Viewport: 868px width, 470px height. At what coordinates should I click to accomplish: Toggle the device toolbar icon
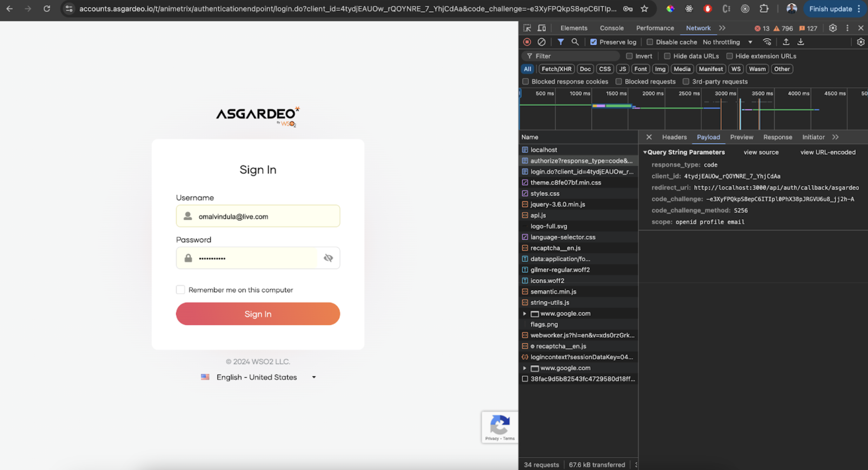tap(542, 28)
